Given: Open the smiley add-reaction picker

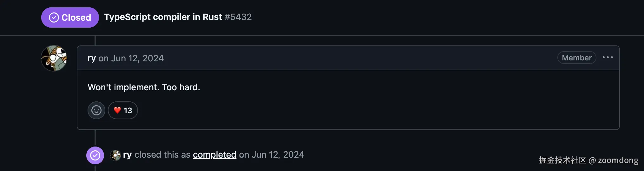Looking at the screenshot, I should tap(96, 110).
